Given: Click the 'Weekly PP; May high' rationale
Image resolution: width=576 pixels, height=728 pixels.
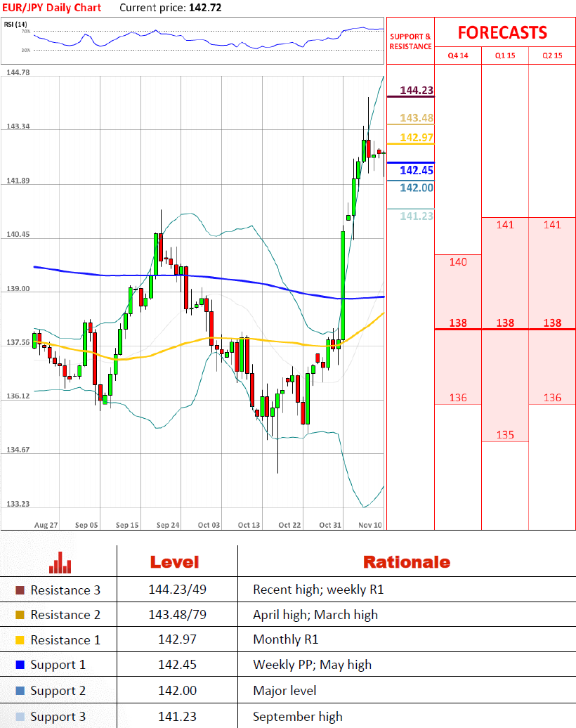Looking at the screenshot, I should point(312,665).
